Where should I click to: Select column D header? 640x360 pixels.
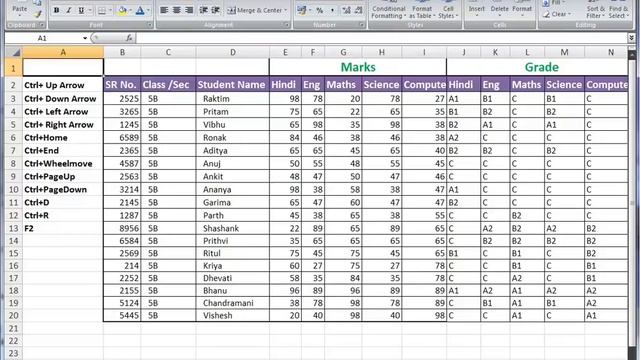tap(233, 52)
